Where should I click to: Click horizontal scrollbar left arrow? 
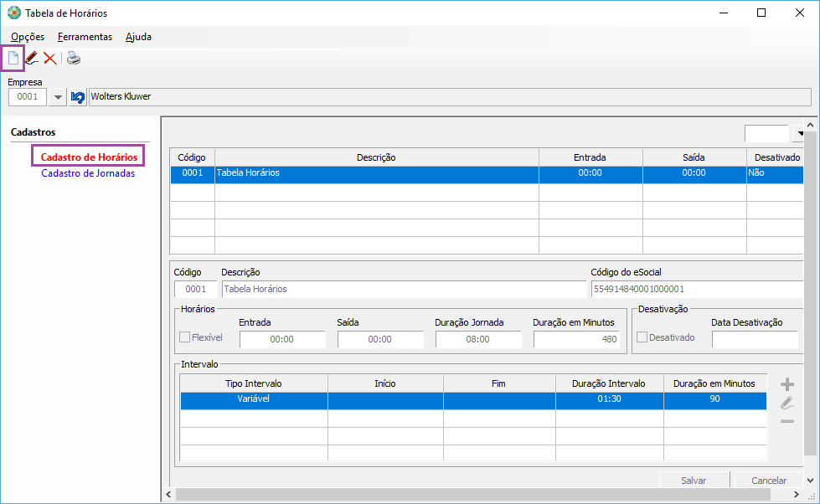(168, 494)
